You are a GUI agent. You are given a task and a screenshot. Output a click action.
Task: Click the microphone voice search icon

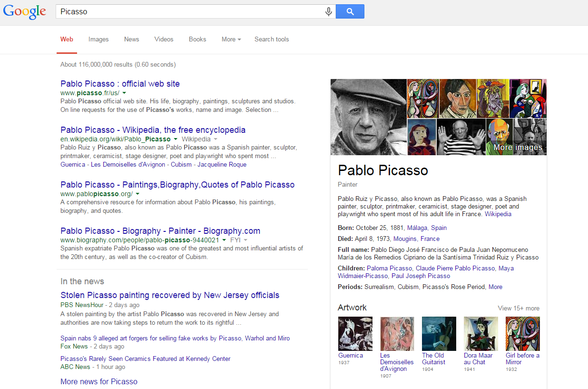tap(328, 11)
